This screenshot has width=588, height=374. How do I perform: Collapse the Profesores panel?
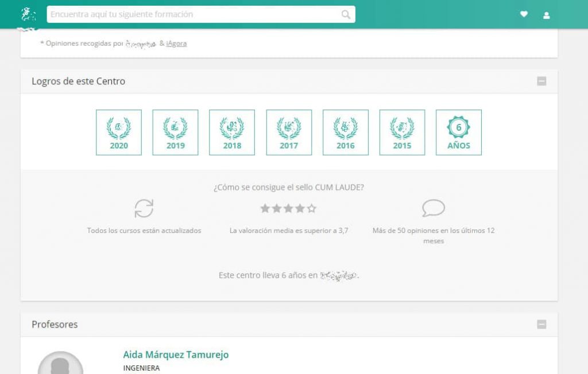542,324
